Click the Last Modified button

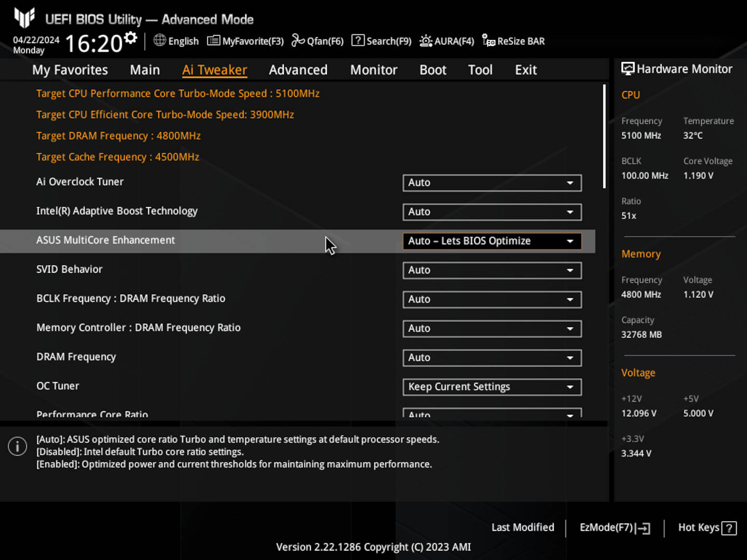tap(523, 527)
